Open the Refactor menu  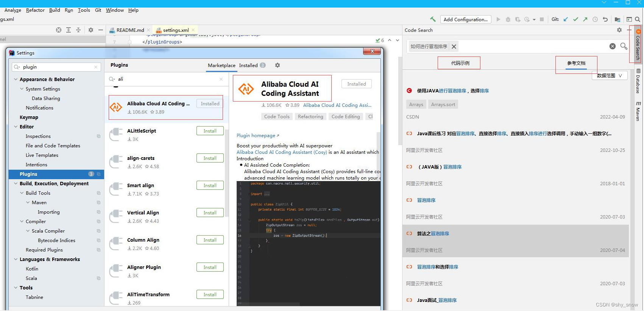pyautogui.click(x=35, y=10)
